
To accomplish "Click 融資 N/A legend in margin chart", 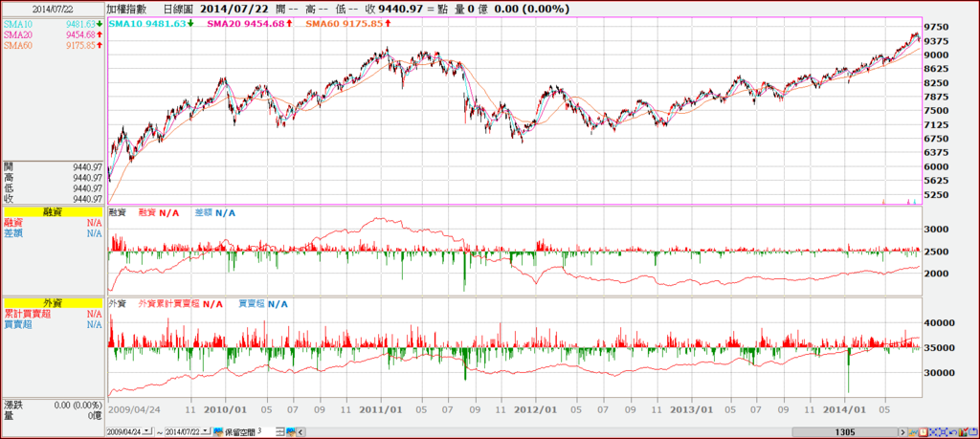I will (x=159, y=213).
